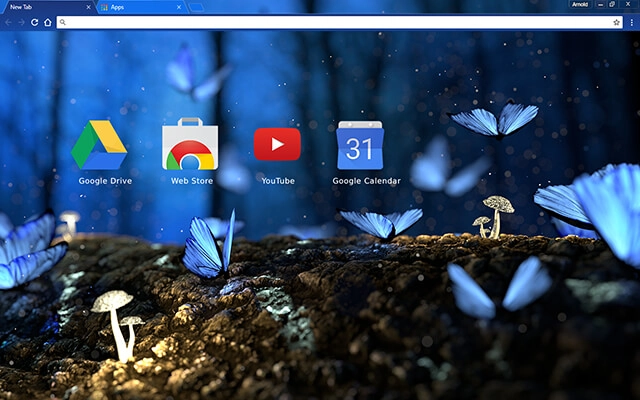Reload the current page
Image resolution: width=640 pixels, height=400 pixels.
click(x=35, y=22)
